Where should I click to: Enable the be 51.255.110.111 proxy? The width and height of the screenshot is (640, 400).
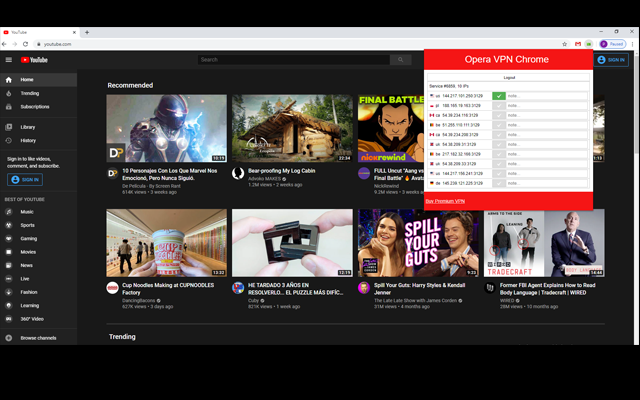[x=499, y=125]
